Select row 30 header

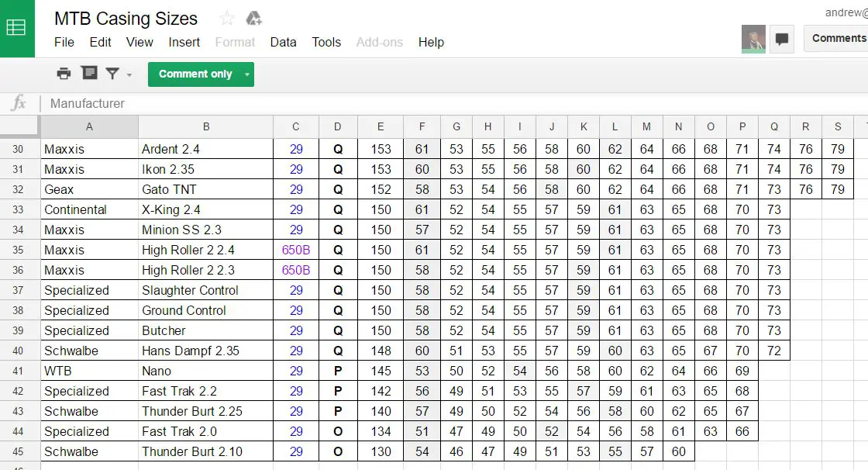pyautogui.click(x=19, y=149)
